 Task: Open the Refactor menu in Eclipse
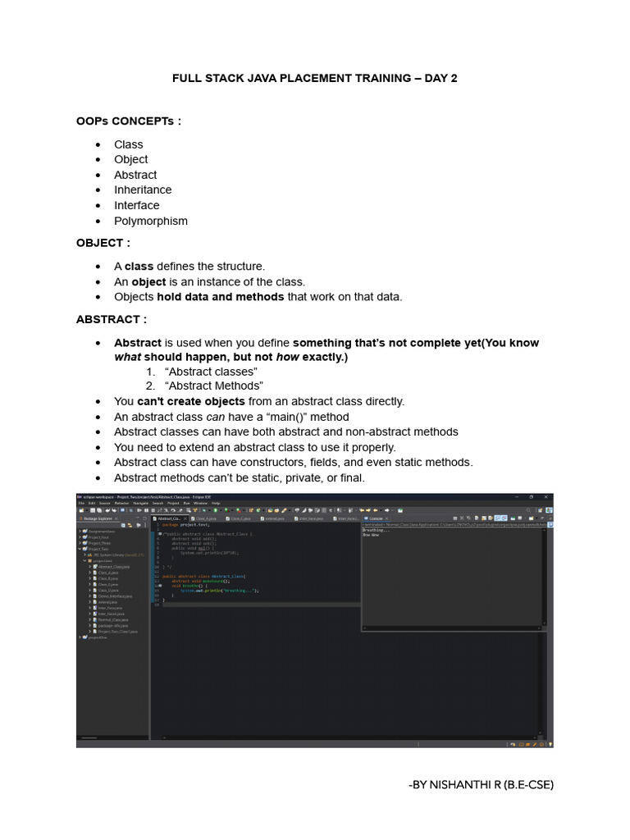[x=121, y=503]
